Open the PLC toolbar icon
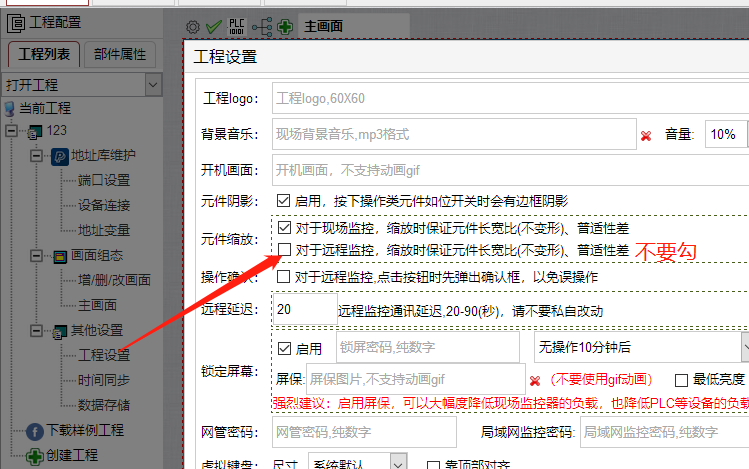 (x=237, y=26)
